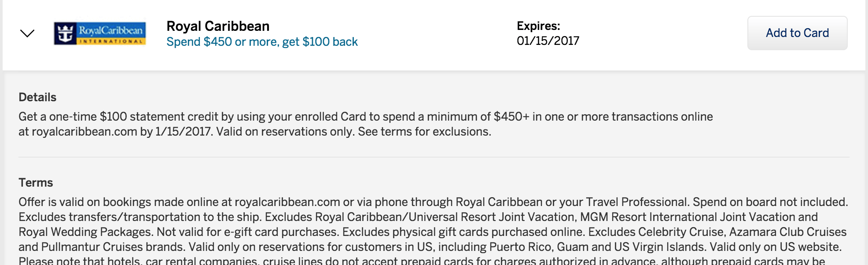Screen dimensions: 868x265
Task: Click the See terms for exclusions sentence
Action: click(424, 132)
